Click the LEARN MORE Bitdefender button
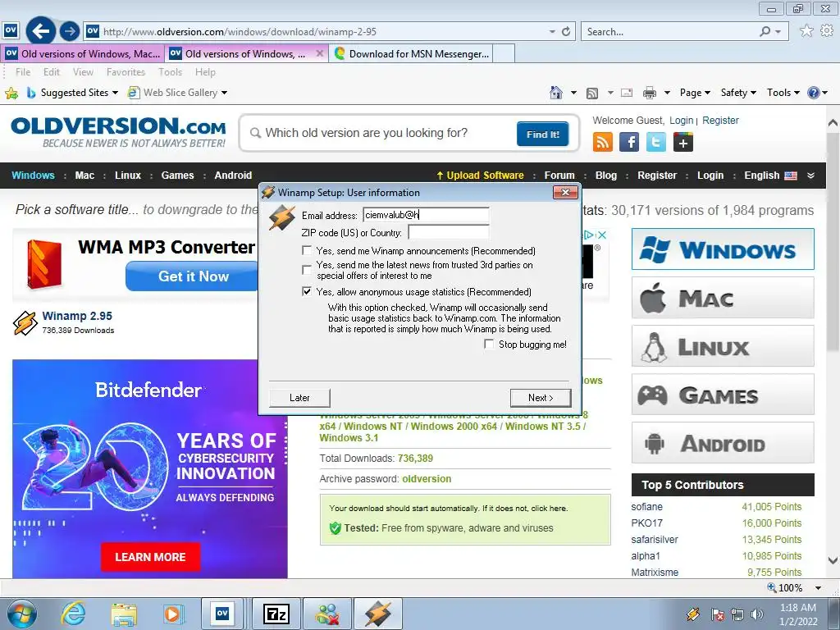The width and height of the screenshot is (840, 630). pyautogui.click(x=151, y=557)
